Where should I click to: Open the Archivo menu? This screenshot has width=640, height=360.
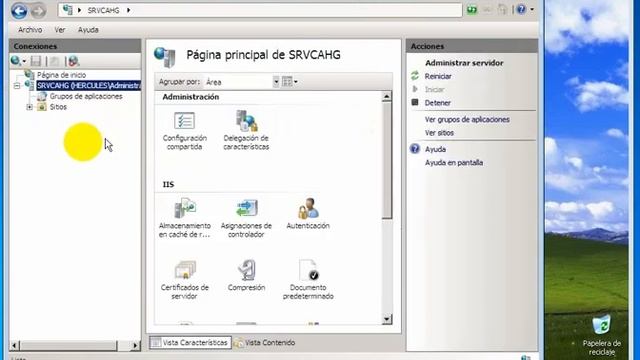tap(30, 30)
